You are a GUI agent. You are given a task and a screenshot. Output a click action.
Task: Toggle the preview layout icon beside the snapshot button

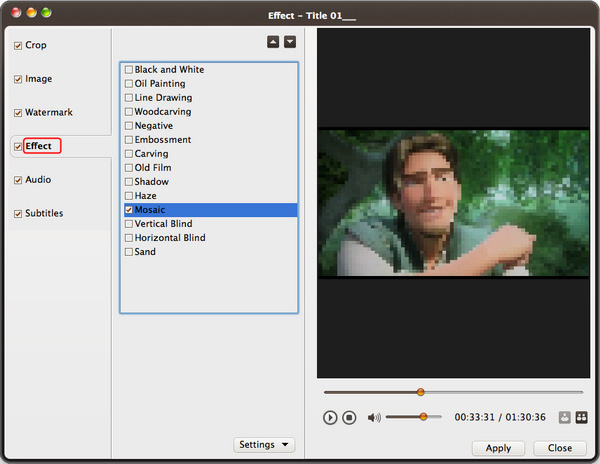click(581, 417)
